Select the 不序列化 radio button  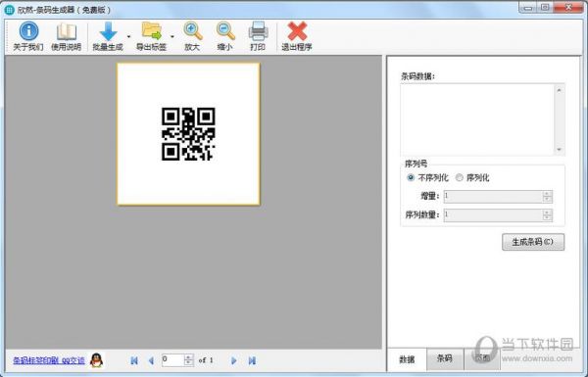click(x=411, y=177)
